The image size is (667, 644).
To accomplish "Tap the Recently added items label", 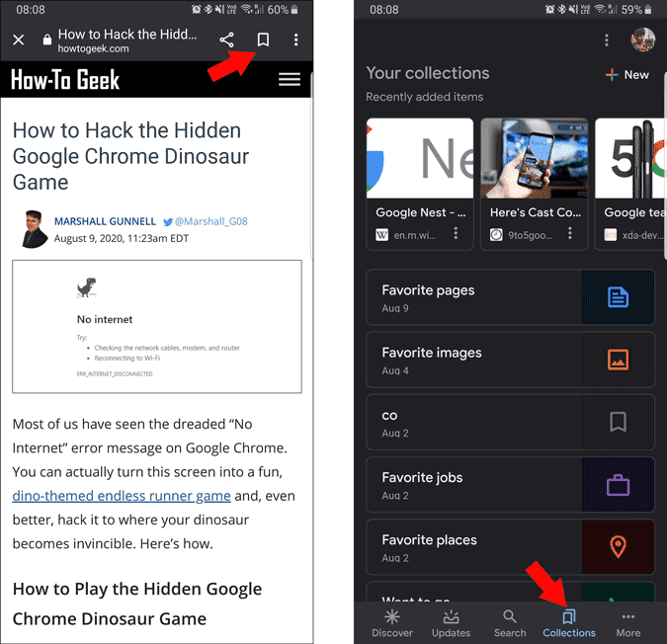I will 425,97.
